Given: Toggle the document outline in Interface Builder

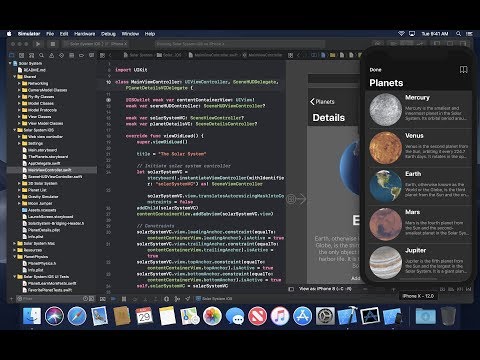Looking at the screenshot, I should pos(291,289).
